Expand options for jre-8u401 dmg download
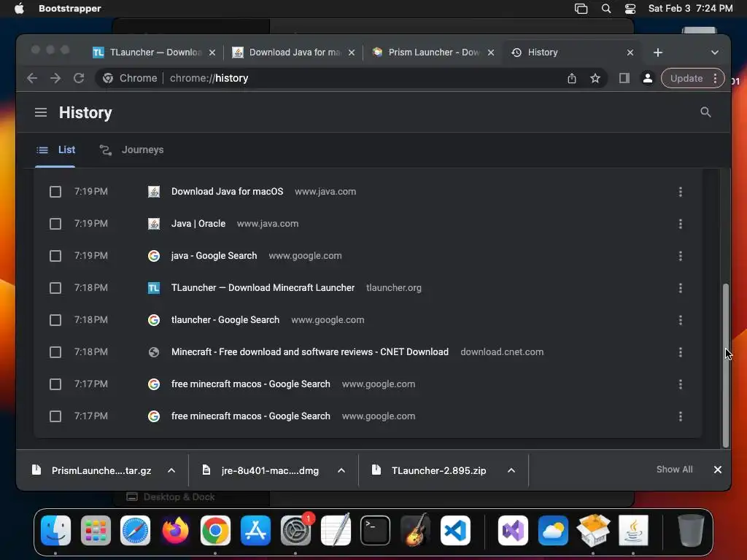 (x=341, y=470)
